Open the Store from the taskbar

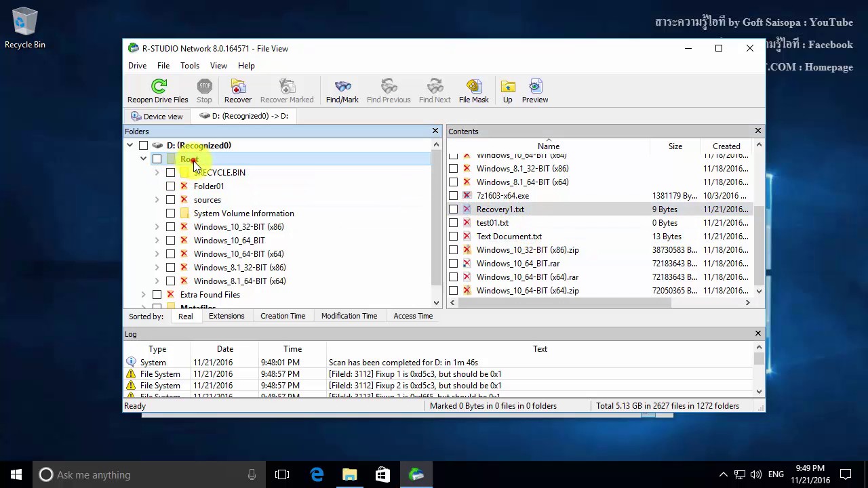383,474
